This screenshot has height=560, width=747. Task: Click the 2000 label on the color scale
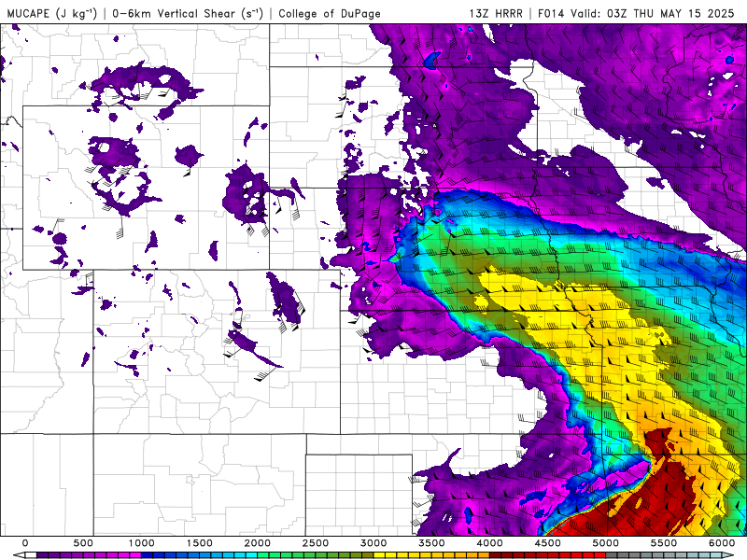pos(258,543)
